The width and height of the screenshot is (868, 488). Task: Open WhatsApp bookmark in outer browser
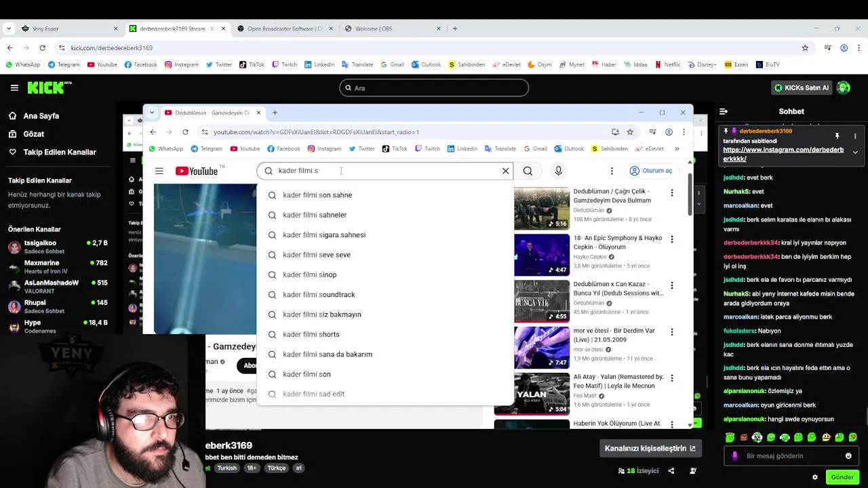click(23, 65)
